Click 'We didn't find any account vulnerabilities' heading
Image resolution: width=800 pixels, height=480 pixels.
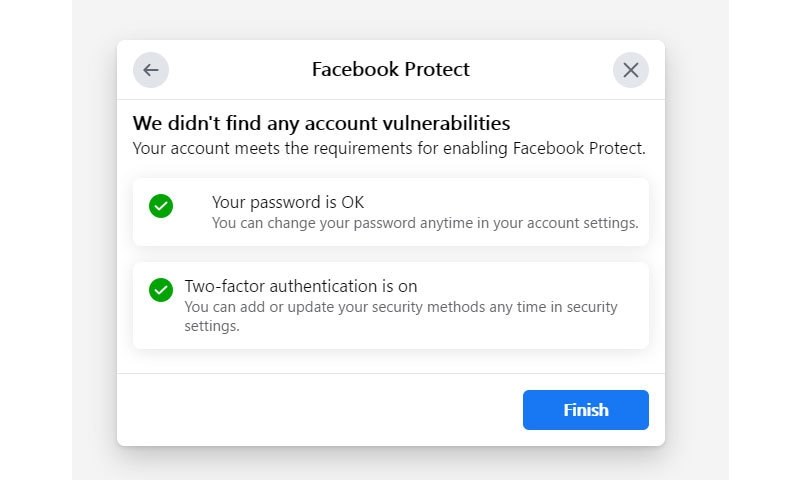pyautogui.click(x=321, y=123)
